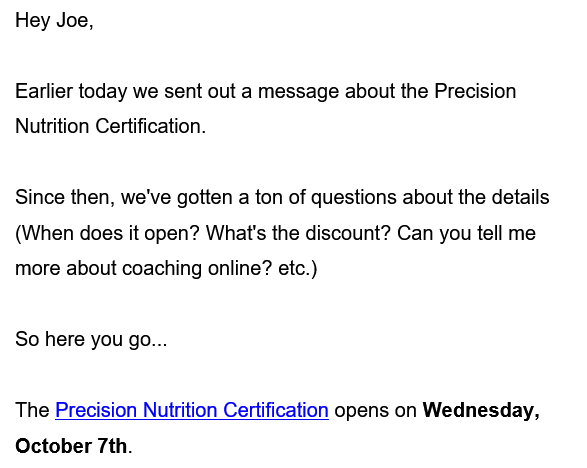
Task: Click the bold 'October 7th' text
Action: point(71,446)
